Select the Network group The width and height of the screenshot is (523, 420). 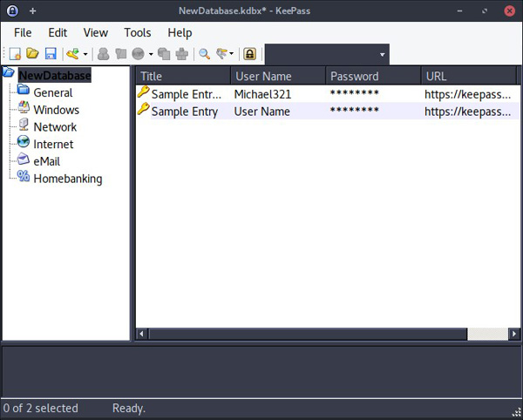[55, 127]
